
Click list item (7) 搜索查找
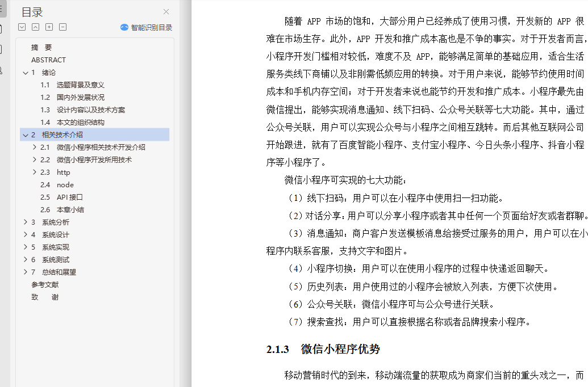click(410, 322)
